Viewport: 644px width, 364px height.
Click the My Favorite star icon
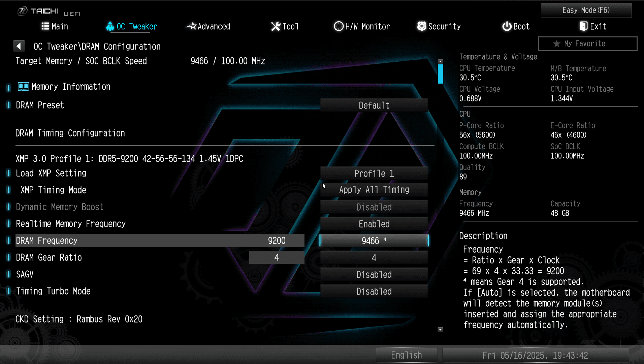pyautogui.click(x=557, y=44)
